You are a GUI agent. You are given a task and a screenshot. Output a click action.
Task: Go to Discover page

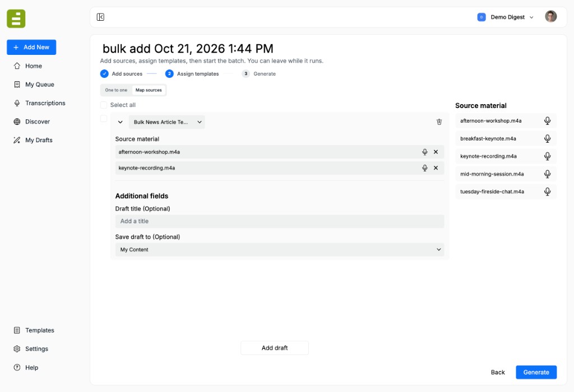tap(38, 122)
